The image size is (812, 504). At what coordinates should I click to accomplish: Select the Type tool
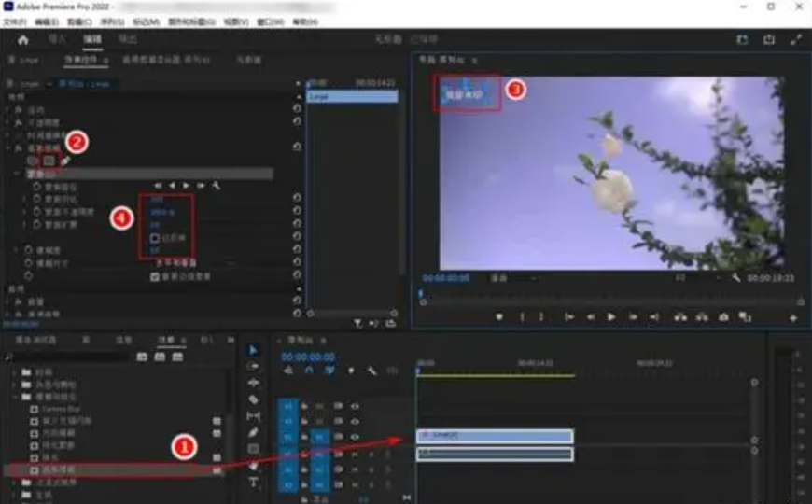[x=253, y=483]
